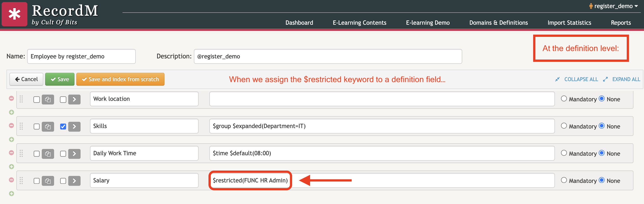Image resolution: width=644 pixels, height=204 pixels.
Task: Expand the Skills row chevron button
Action: [74, 126]
